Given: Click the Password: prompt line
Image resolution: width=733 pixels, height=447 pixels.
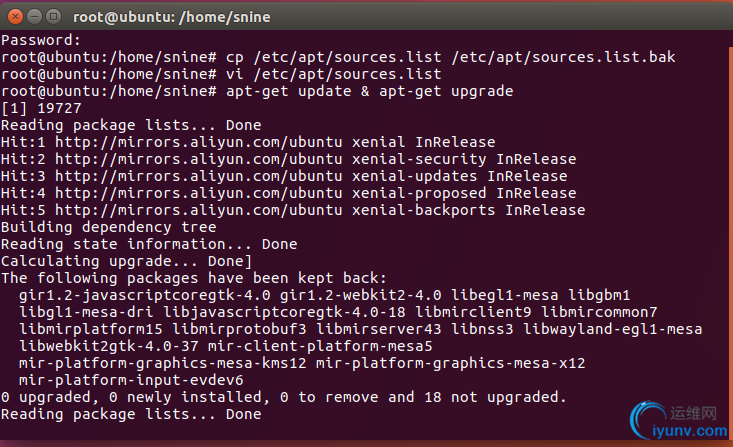Looking at the screenshot, I should (41, 40).
